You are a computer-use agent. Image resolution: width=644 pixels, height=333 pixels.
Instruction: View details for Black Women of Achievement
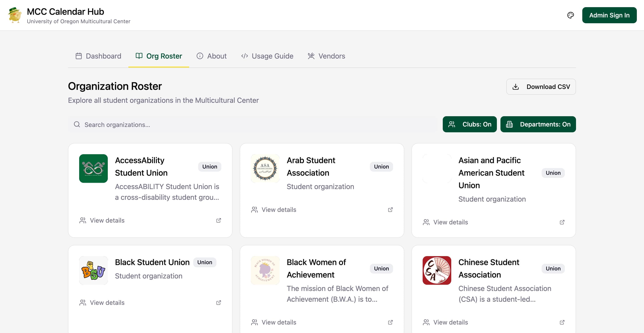click(x=274, y=322)
